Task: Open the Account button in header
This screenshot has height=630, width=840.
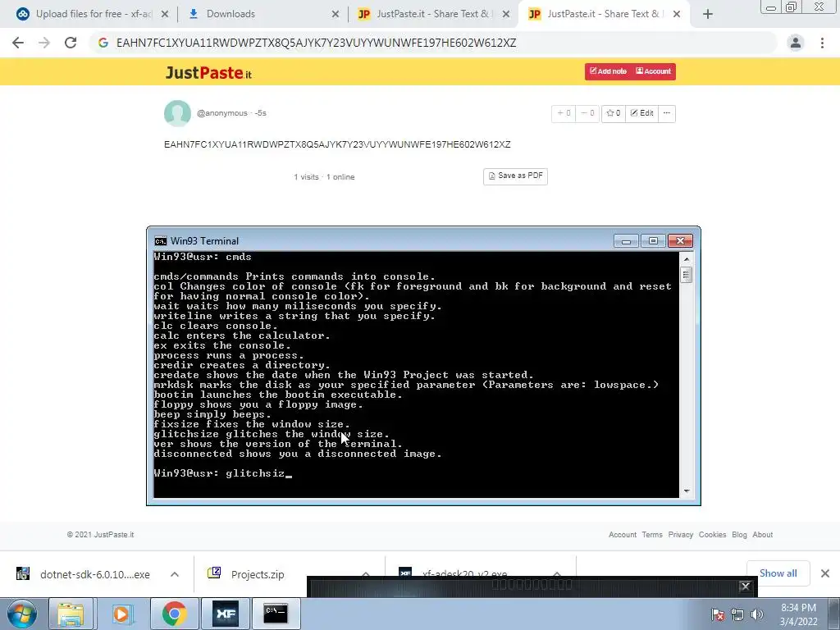Action: pos(653,71)
